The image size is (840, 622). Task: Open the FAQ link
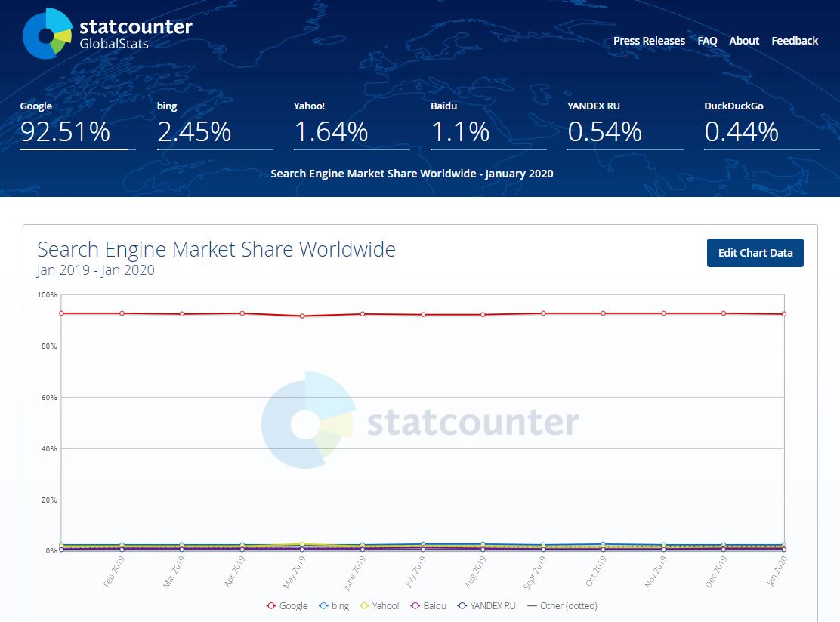[x=707, y=41]
